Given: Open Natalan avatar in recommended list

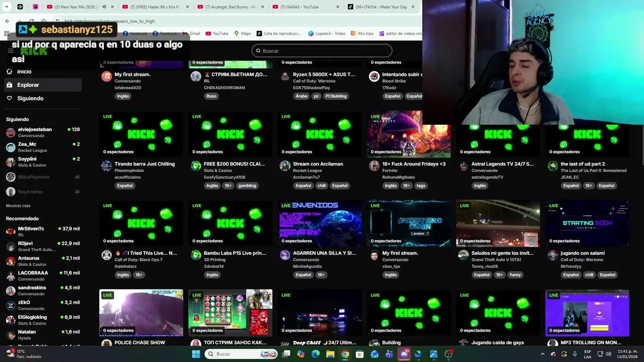Looking at the screenshot, I should tap(11, 335).
